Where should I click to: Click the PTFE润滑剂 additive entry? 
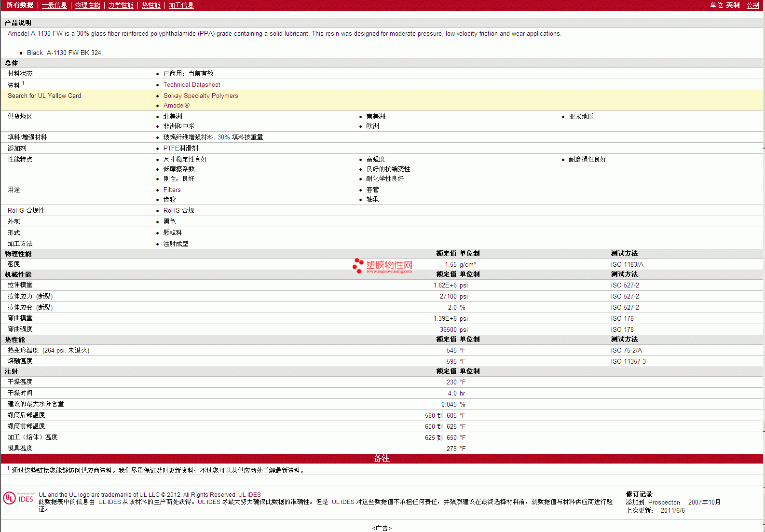point(180,149)
